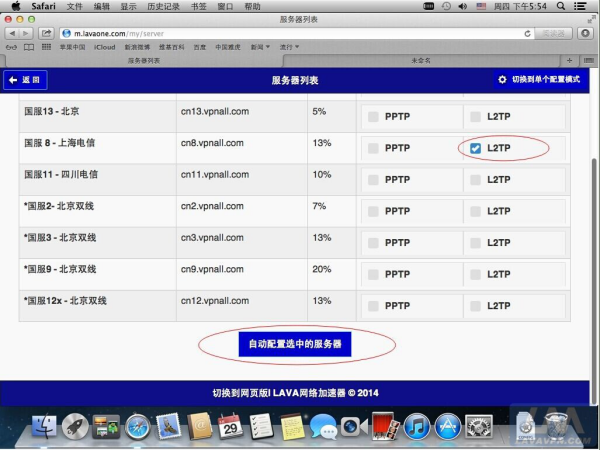Click the 返回 back button
This screenshot has height=450, width=600.
coord(25,80)
